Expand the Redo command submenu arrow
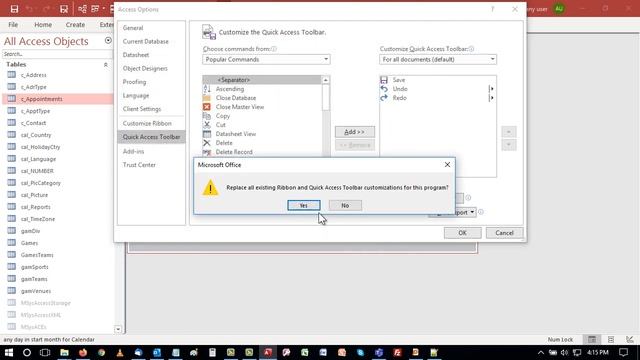The image size is (640, 360). (491, 98)
